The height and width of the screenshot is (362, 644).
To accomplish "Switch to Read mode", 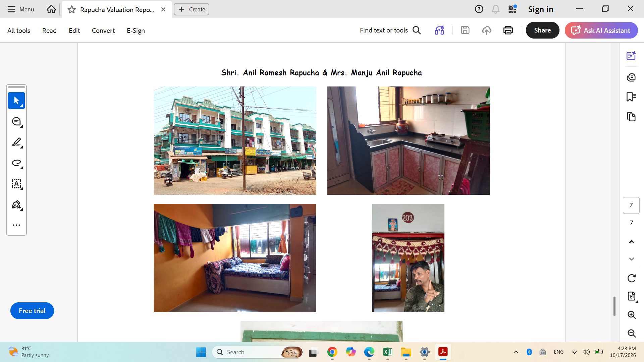I will pos(49,31).
